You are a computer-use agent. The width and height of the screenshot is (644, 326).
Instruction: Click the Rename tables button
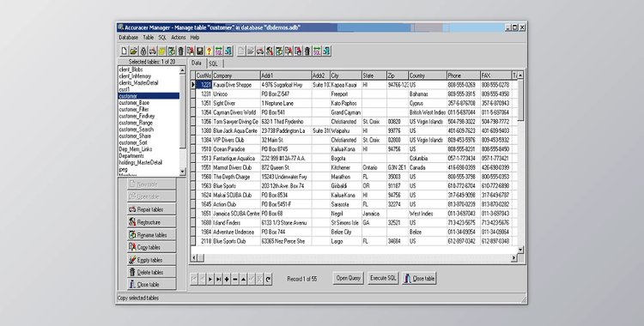click(151, 234)
